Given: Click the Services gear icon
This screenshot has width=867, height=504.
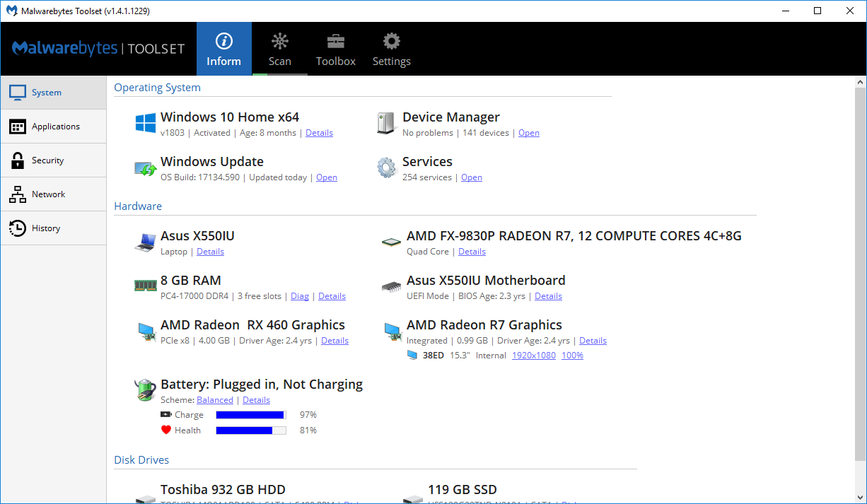Looking at the screenshot, I should pos(386,168).
